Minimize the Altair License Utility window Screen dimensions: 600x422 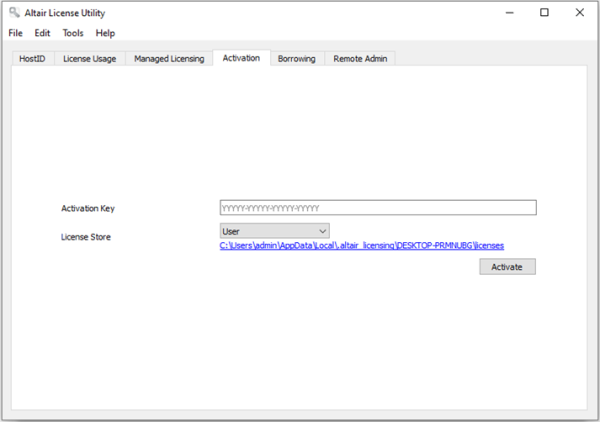click(509, 13)
